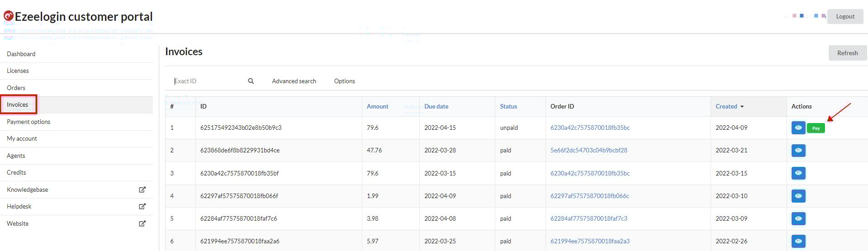Refresh the invoices list
The image size is (868, 251).
pos(847,53)
